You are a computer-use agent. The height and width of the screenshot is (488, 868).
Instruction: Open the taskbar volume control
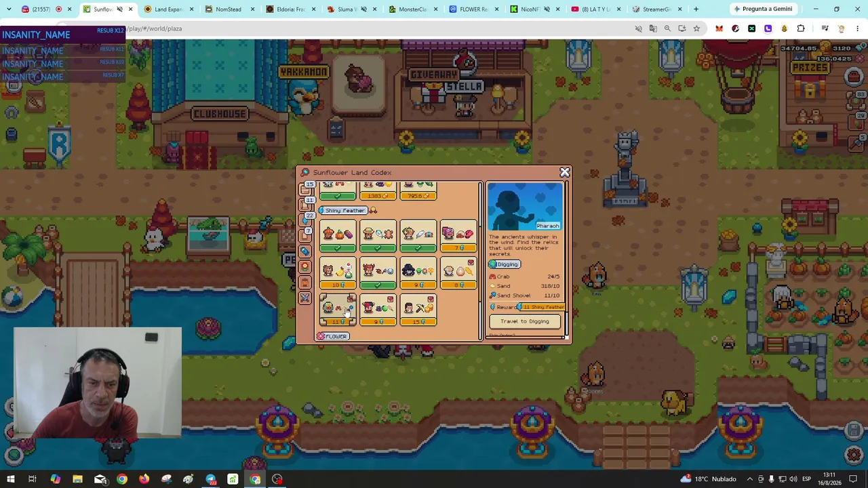793,479
